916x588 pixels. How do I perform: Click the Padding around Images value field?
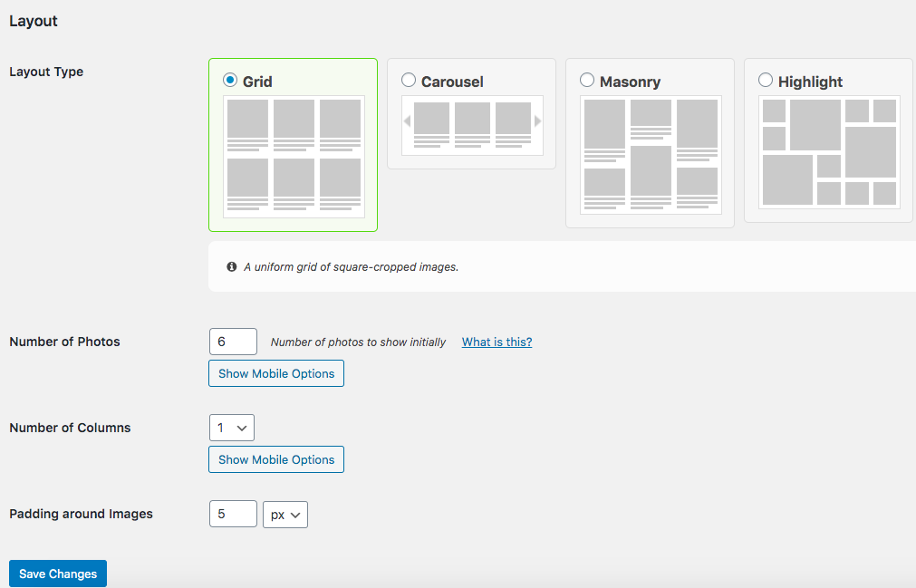pyautogui.click(x=233, y=515)
